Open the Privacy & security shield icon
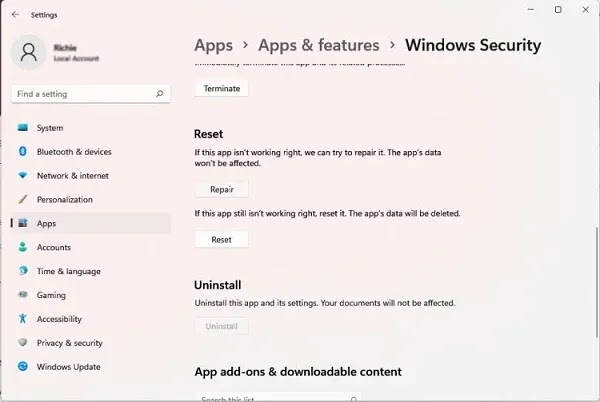Screen dimensions: 600x402 point(23,342)
